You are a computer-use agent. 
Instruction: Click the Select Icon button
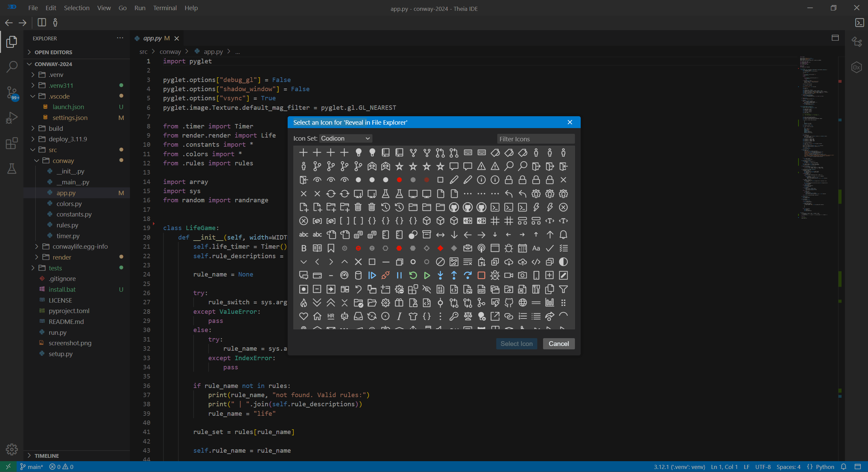point(516,344)
